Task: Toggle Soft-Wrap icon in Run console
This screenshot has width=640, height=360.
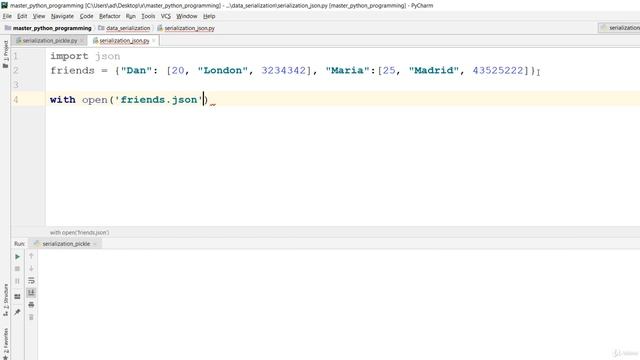Action: point(31,281)
